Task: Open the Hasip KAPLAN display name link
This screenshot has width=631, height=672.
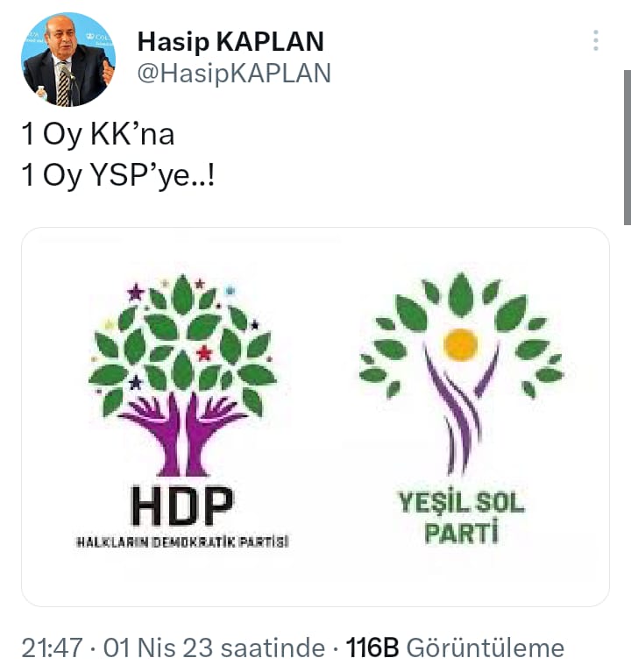Action: click(x=230, y=41)
